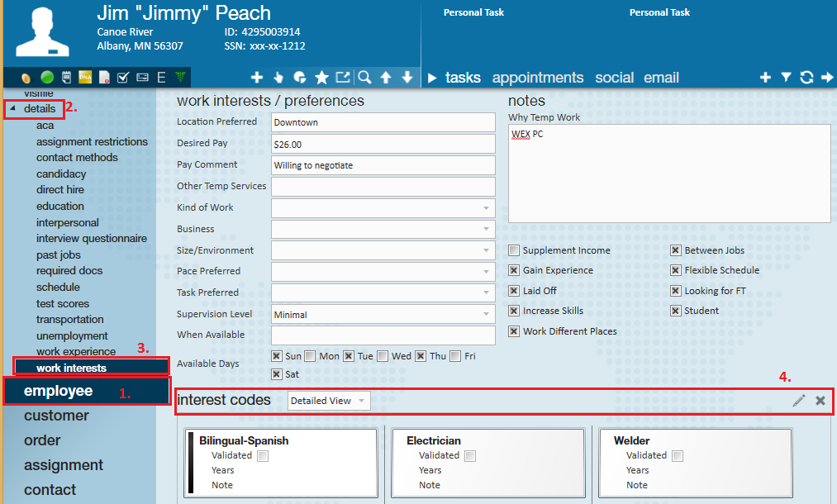Viewport: 837px width, 504px height.
Task: Click the up arrow icon beside search
Action: click(386, 78)
